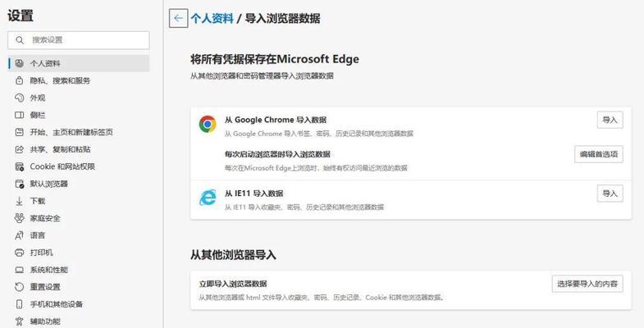Click the search magnifier icon
Viewport: 644px width, 328px height.
[x=20, y=40]
